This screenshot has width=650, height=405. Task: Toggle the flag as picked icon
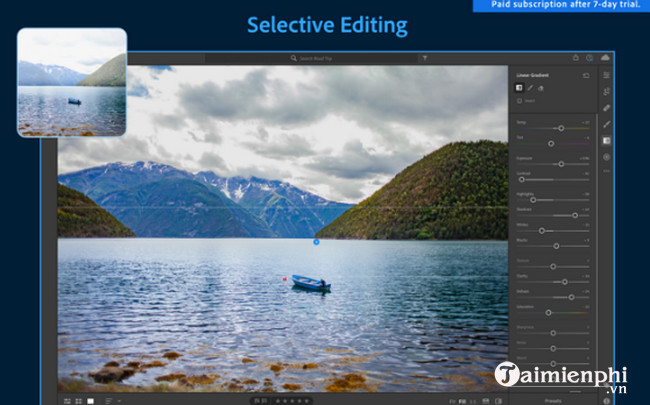click(257, 401)
